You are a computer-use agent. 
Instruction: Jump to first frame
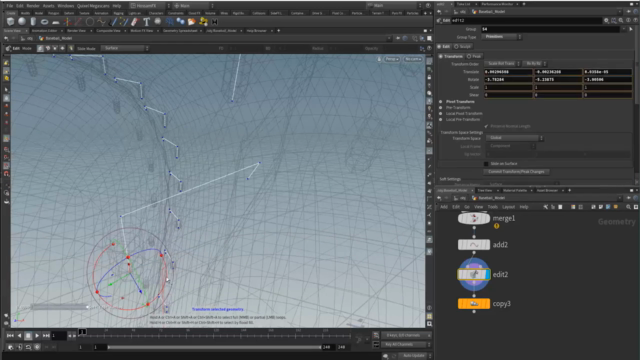coord(10,336)
